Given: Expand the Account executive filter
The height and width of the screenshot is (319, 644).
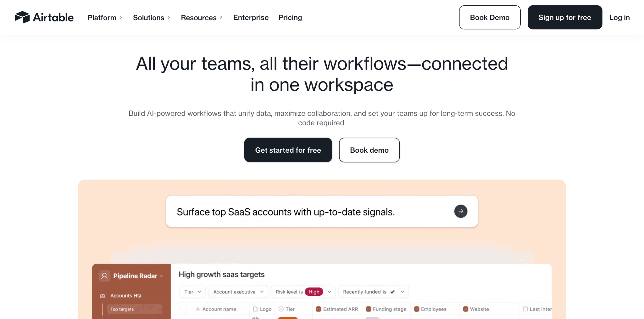Looking at the screenshot, I should (x=263, y=292).
